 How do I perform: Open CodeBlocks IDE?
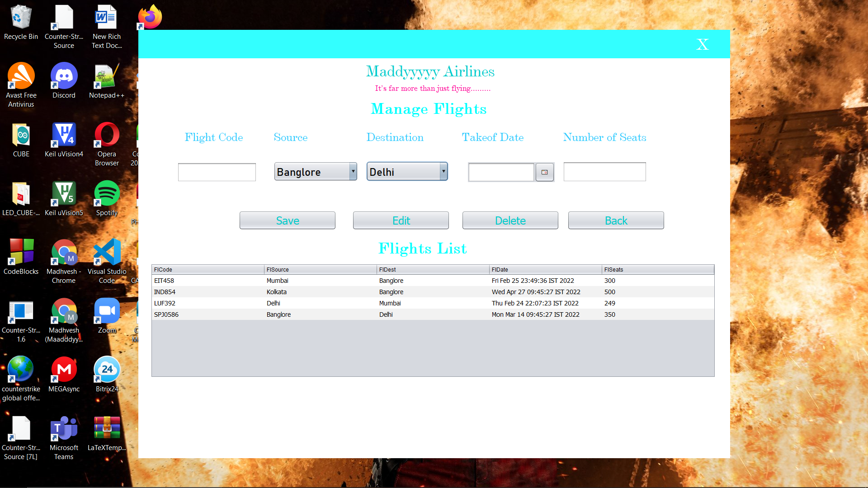coord(21,252)
